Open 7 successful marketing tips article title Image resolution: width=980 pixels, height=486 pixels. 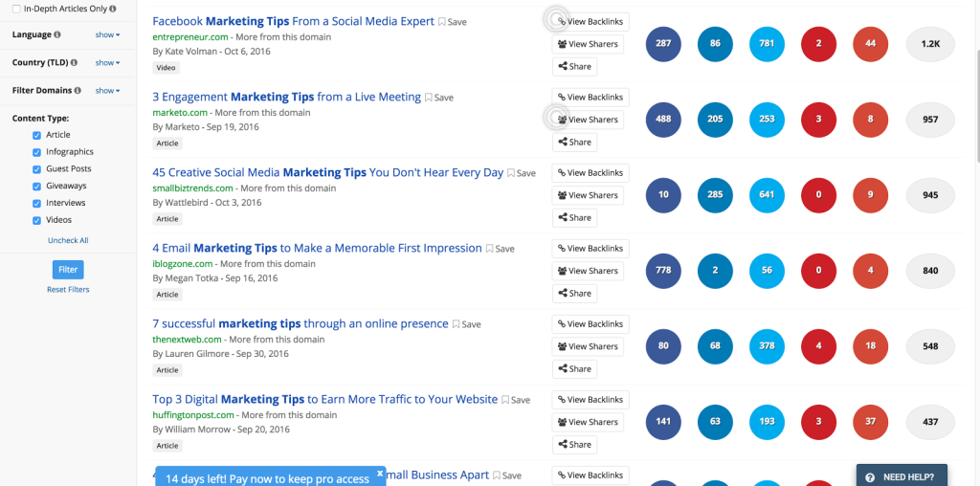[301, 323]
